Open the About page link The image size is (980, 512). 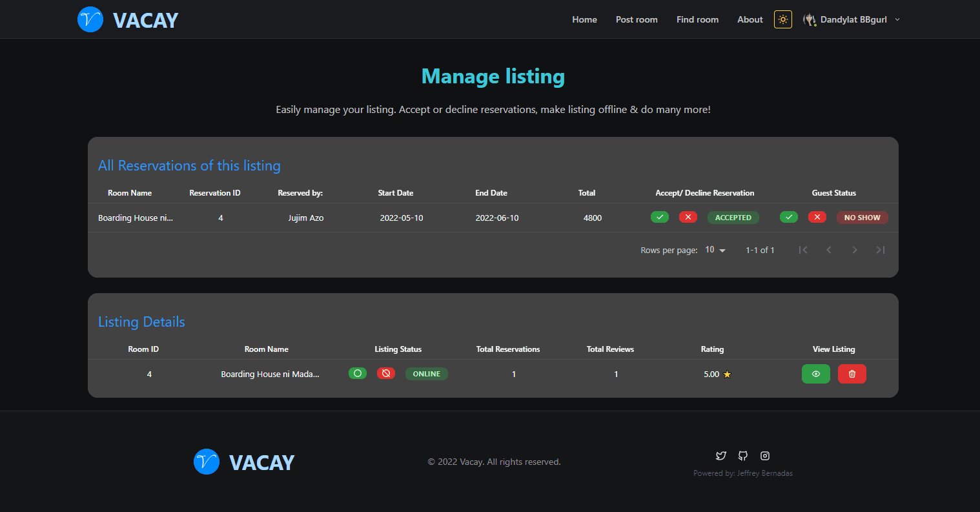pyautogui.click(x=750, y=19)
